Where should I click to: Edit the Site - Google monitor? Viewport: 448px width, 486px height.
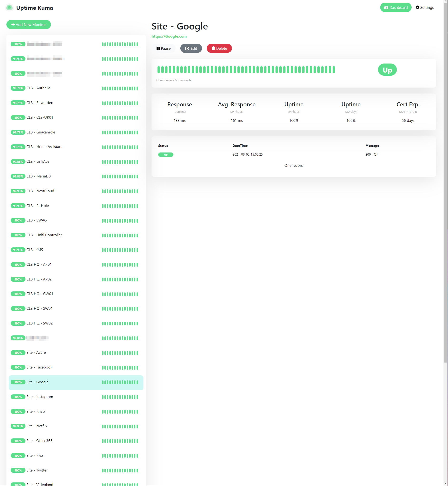click(x=191, y=49)
